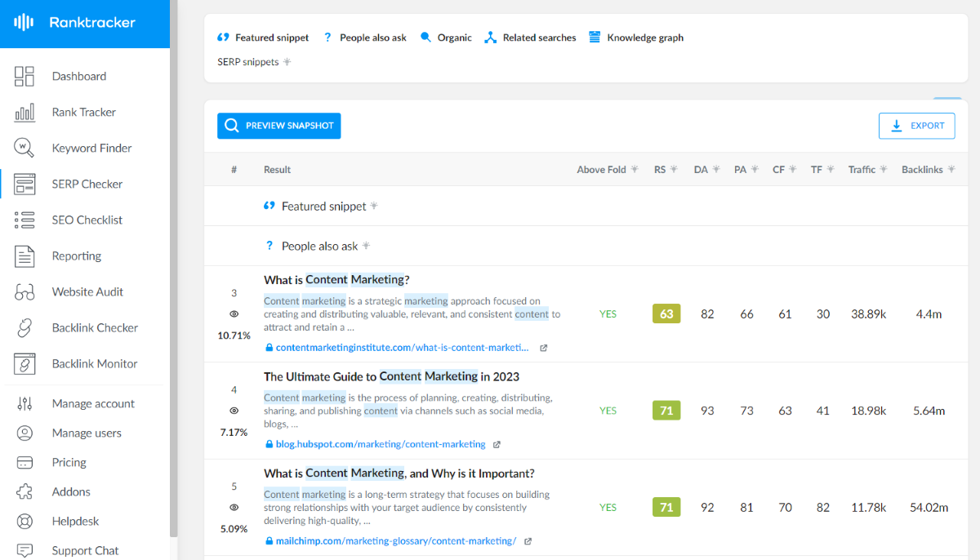Image resolution: width=980 pixels, height=560 pixels.
Task: Click the Manage account sliders icon
Action: [x=24, y=403]
